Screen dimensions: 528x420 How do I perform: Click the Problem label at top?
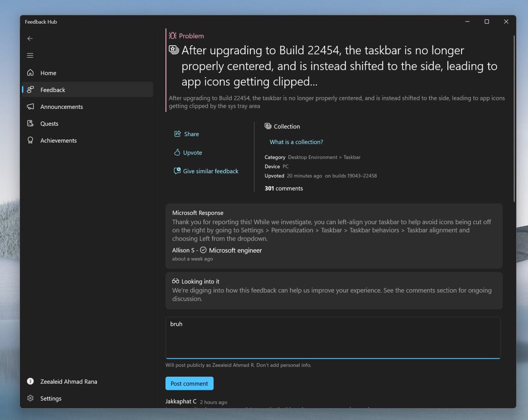click(191, 36)
